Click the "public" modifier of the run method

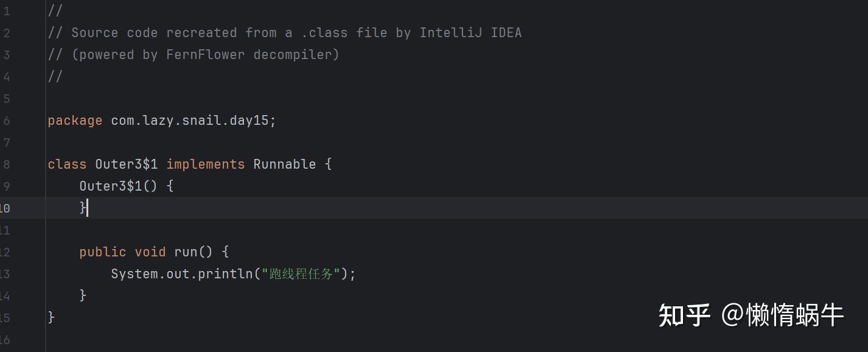102,252
